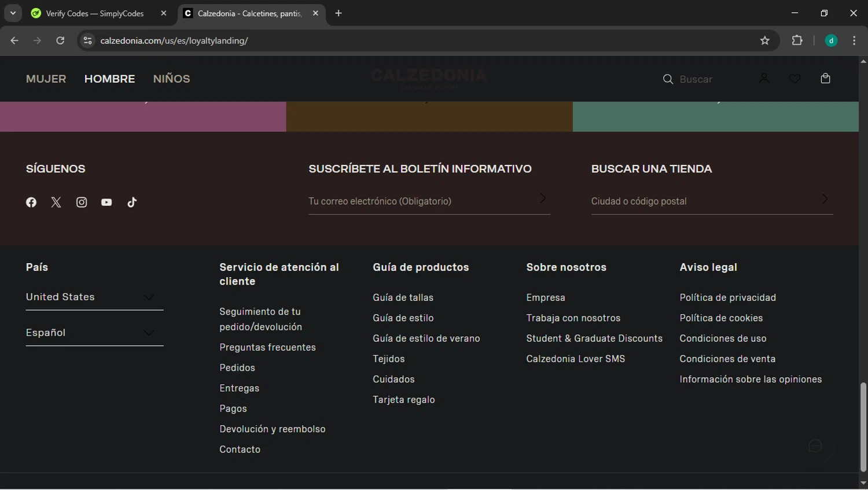Switch to the Calzedonia tab
This screenshot has width=868, height=490.
[251, 13]
